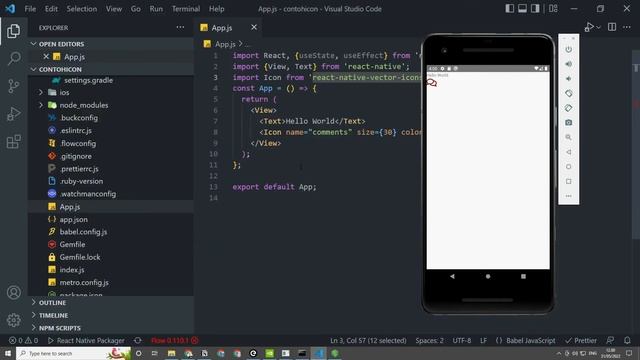Open the File menu
This screenshot has width=640, height=360.
point(30,9)
